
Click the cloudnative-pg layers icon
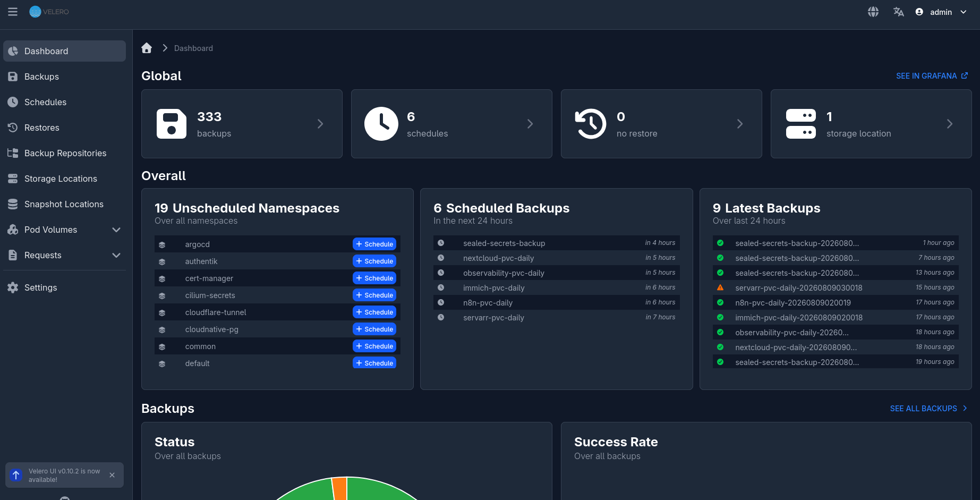point(162,330)
